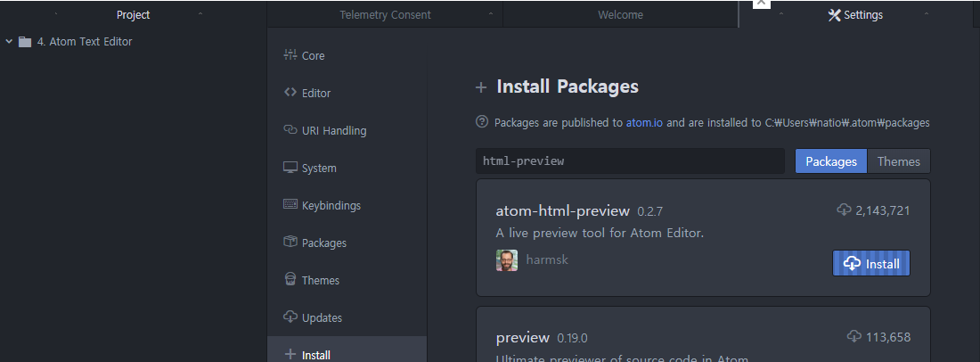Click the Keybindings keyboard icon

point(290,204)
